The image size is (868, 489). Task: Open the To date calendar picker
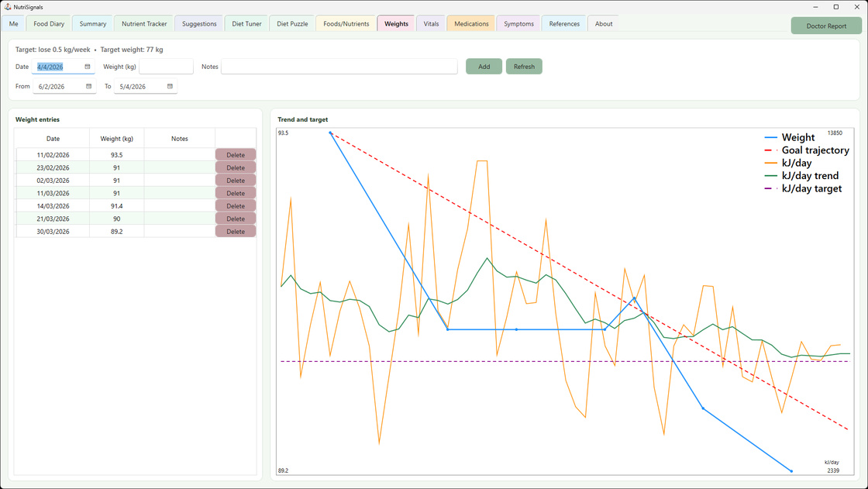click(x=169, y=86)
